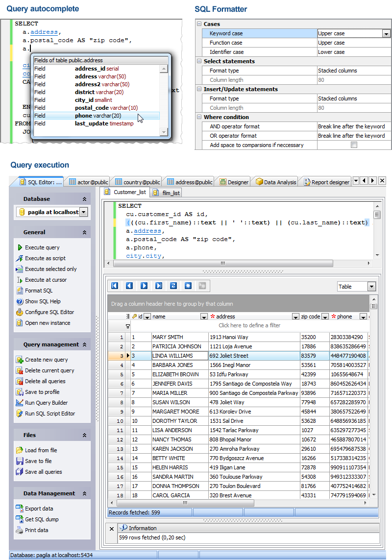Screen dimensions: 392x560
Task: Collapse the Cases group in SQL Formatter
Action: coord(199,24)
